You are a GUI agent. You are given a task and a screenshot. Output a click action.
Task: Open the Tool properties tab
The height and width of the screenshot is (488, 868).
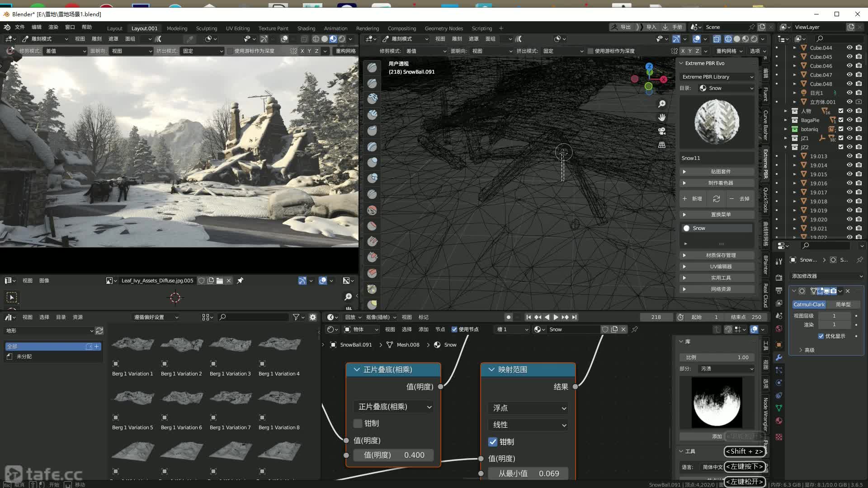point(779,262)
